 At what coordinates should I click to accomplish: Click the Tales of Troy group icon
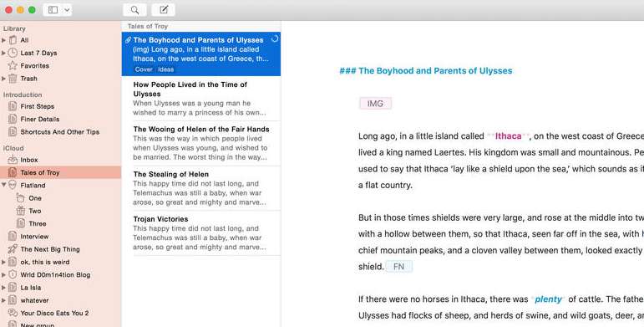pyautogui.click(x=13, y=172)
